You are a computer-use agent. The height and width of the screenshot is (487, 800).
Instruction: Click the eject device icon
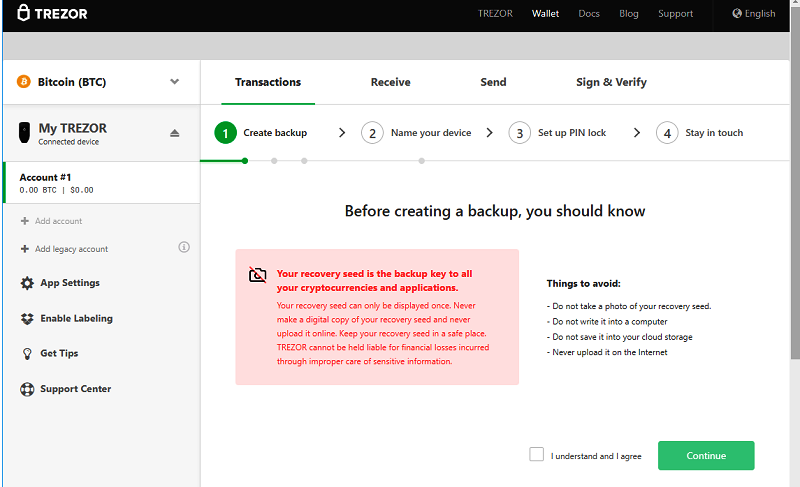[x=174, y=133]
